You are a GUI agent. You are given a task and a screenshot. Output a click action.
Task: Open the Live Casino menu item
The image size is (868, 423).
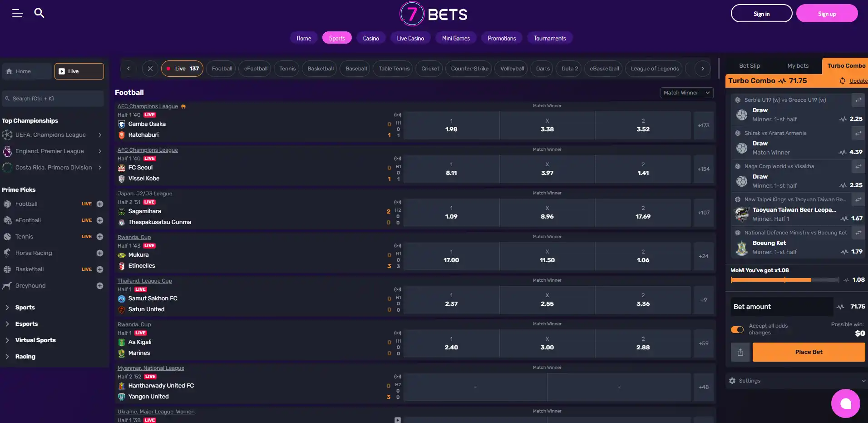tap(410, 38)
